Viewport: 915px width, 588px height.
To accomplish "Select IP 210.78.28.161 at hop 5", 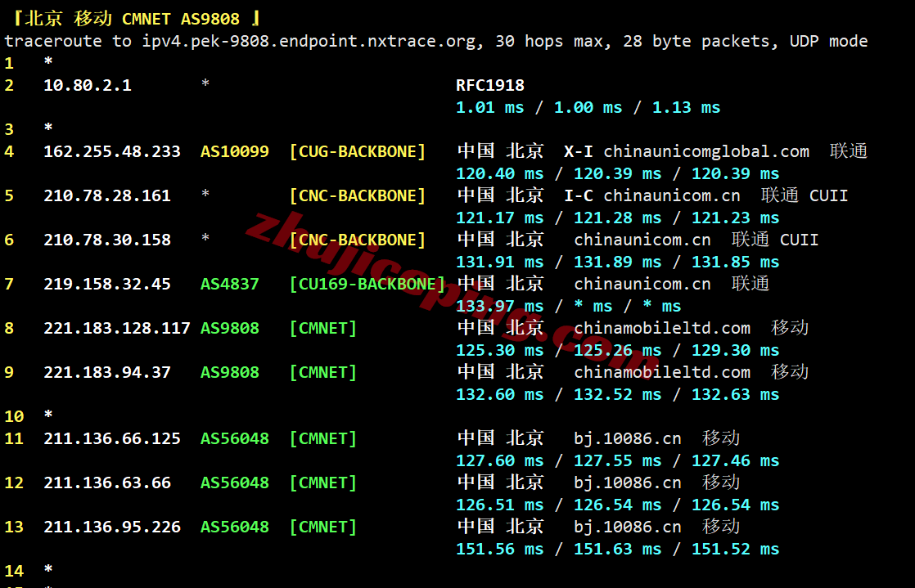I will click(107, 195).
